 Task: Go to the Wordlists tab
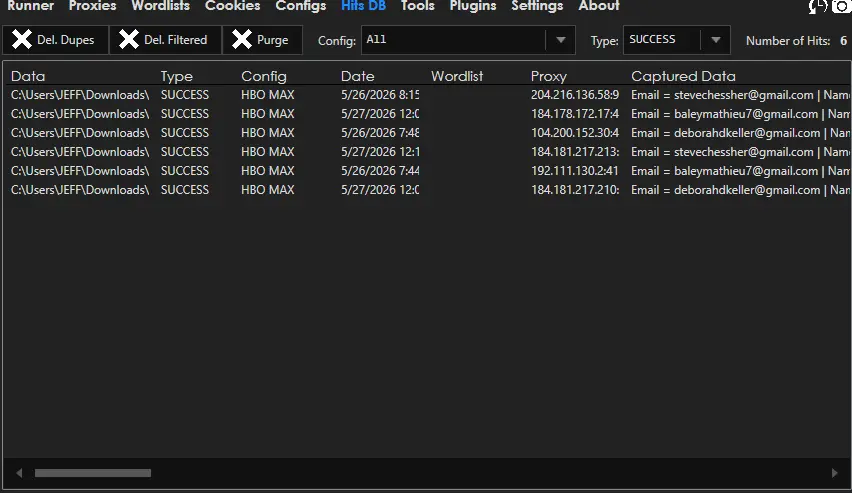point(160,6)
